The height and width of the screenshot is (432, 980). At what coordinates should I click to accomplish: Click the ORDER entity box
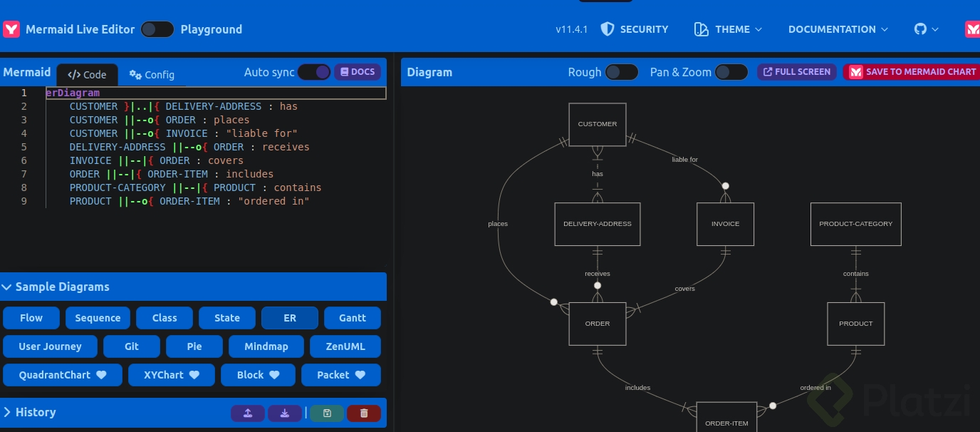tap(598, 324)
